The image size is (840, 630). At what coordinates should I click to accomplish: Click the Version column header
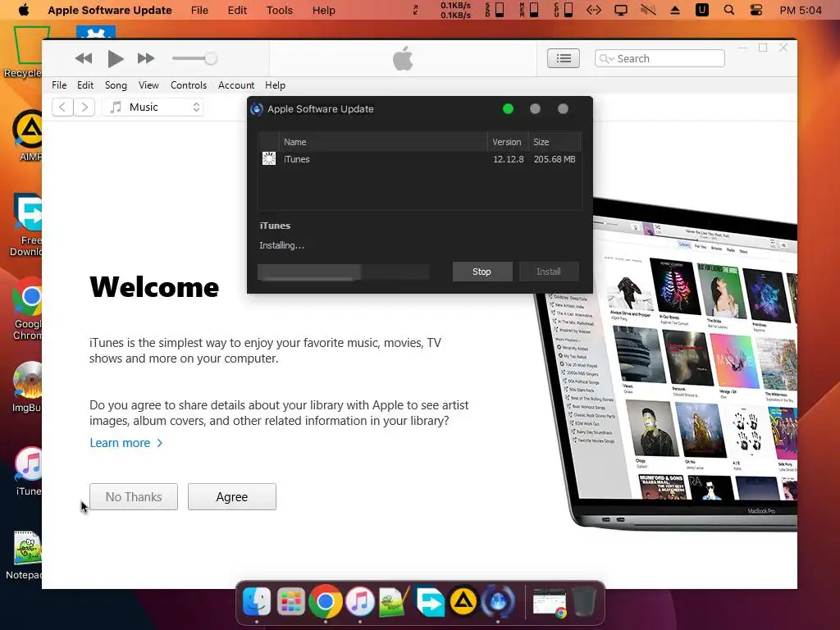pos(507,142)
